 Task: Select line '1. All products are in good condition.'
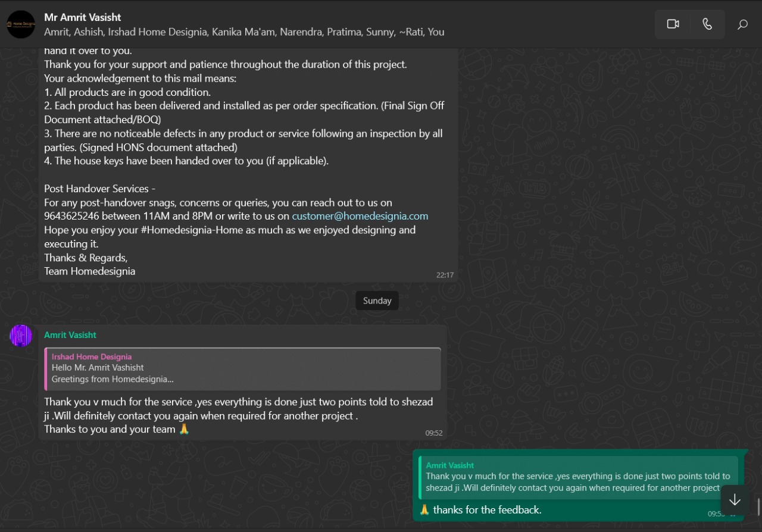[127, 92]
